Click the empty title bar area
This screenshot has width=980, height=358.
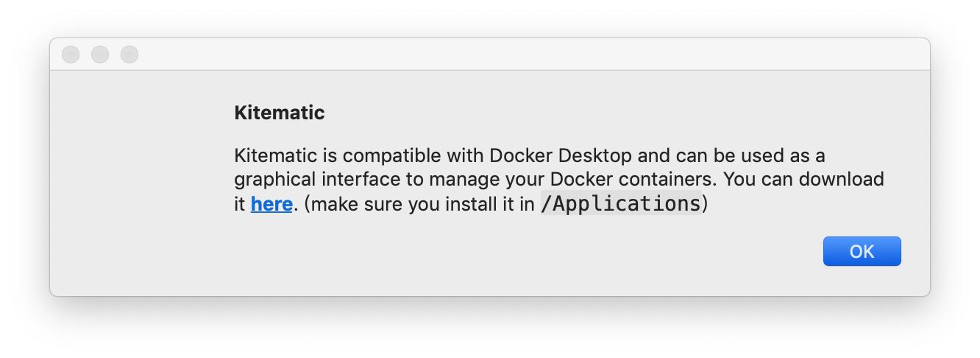(x=515, y=55)
